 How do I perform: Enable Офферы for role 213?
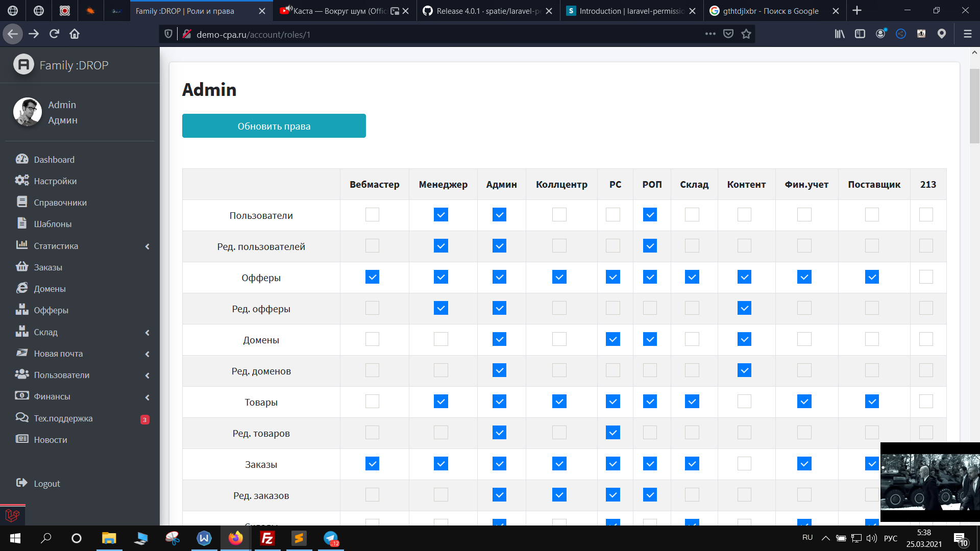point(926,277)
